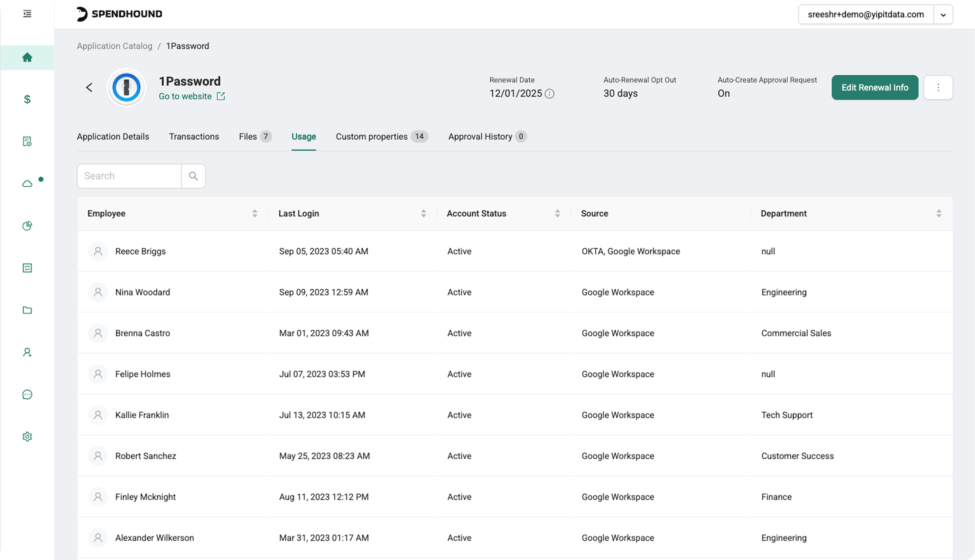Screen dimensions: 975x560
Task: Click the renewal date info icon
Action: tap(550, 94)
